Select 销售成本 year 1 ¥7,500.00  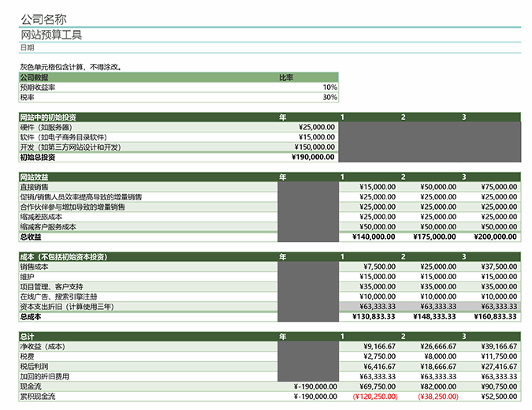coord(379,266)
